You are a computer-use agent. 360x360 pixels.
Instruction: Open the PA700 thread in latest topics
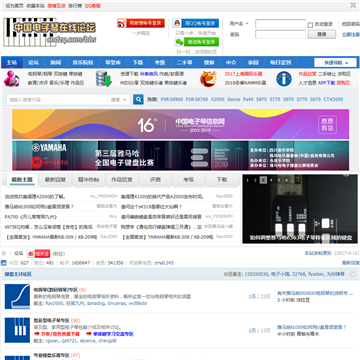point(31,217)
